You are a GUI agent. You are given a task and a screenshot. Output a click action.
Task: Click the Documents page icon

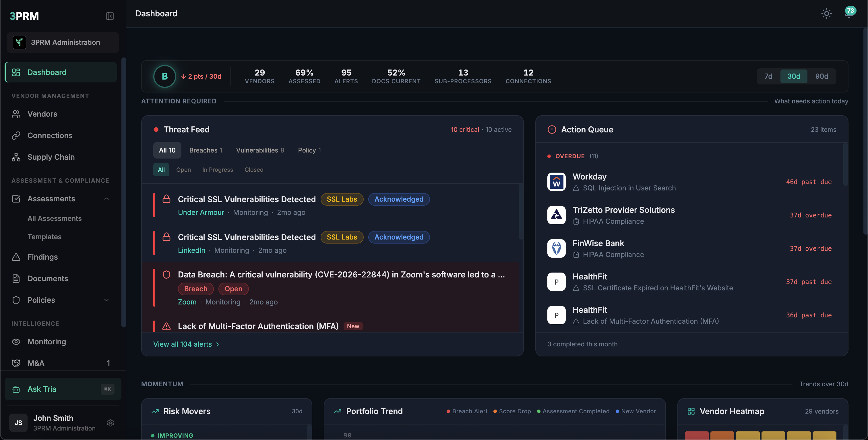click(x=17, y=278)
